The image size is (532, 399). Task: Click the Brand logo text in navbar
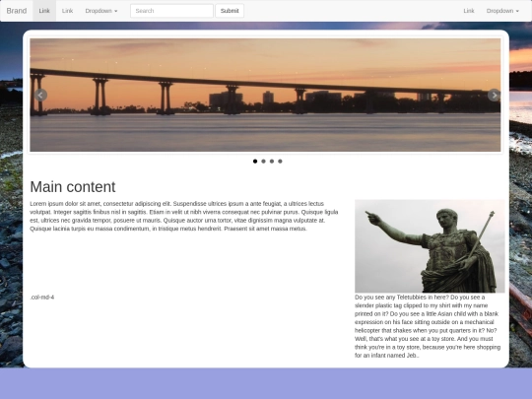[x=17, y=11]
